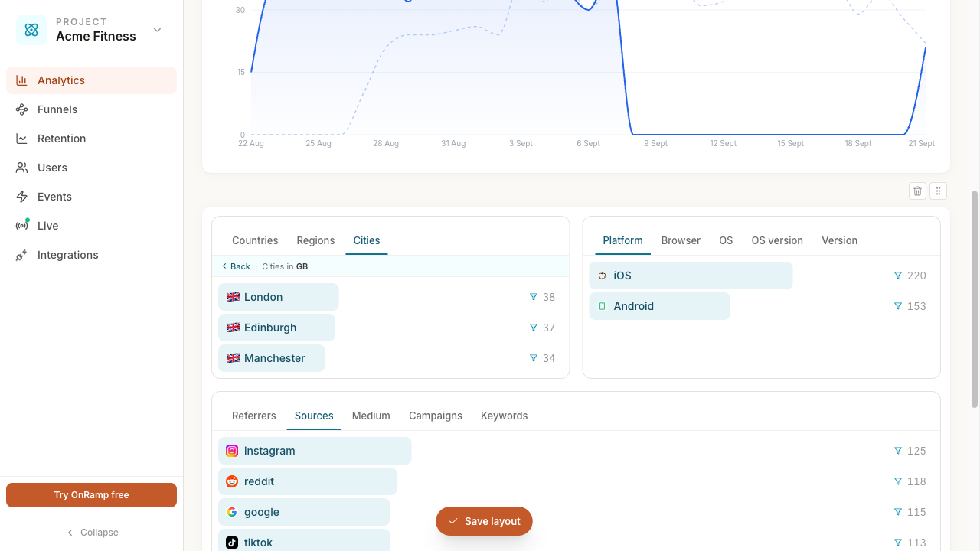Click the Acme Fitness project logo icon
This screenshot has height=551, width=980.
[31, 30]
